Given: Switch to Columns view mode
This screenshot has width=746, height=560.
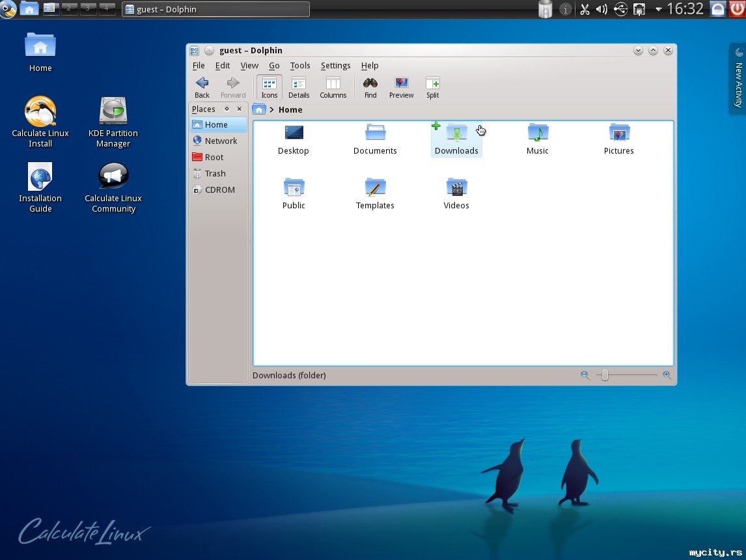Looking at the screenshot, I should pyautogui.click(x=333, y=87).
